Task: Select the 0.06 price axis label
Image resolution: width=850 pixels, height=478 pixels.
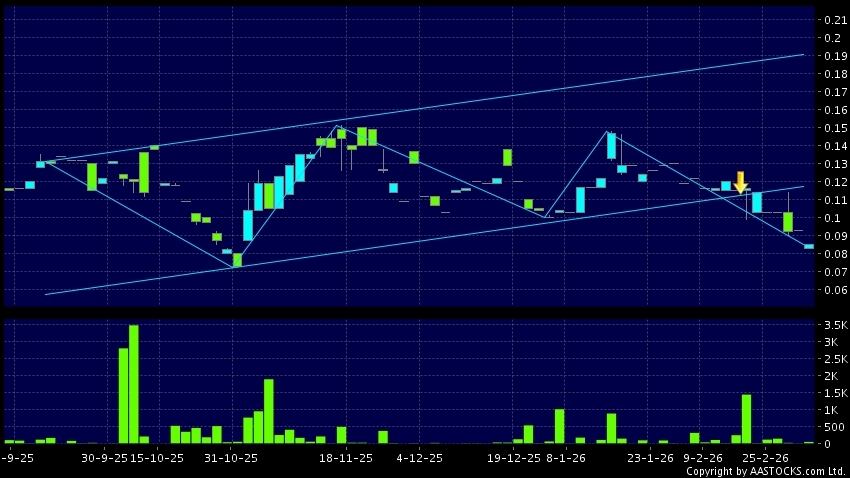Action: pos(832,290)
